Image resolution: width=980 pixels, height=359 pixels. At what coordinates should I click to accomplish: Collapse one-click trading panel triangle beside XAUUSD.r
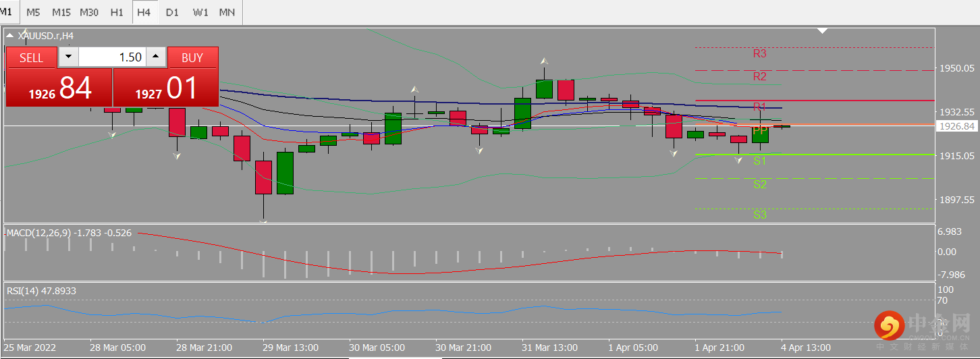pos(10,36)
